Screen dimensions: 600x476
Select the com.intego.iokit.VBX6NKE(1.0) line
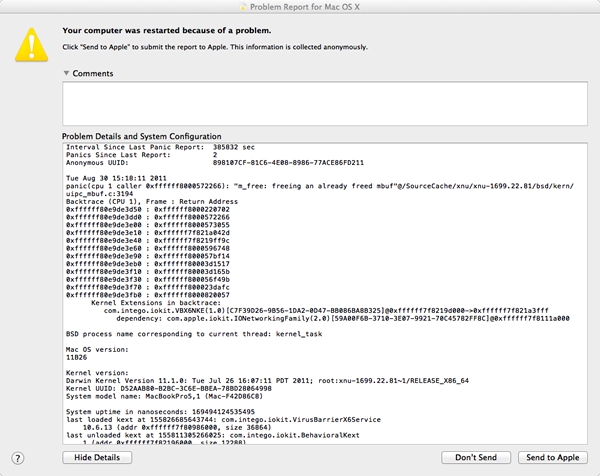pos(326,311)
